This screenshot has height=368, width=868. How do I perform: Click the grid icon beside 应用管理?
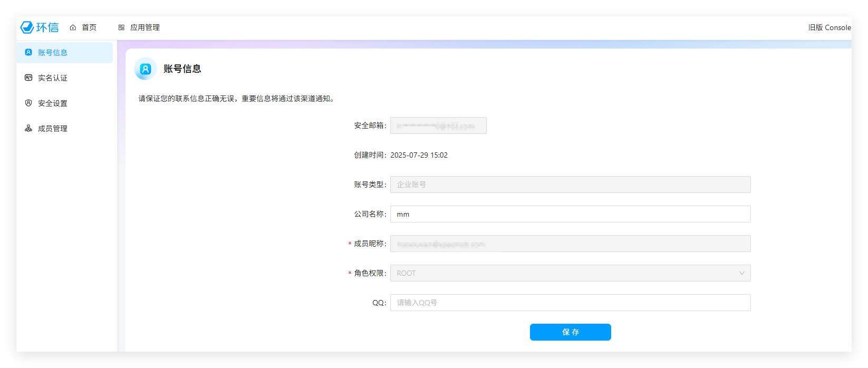(121, 27)
